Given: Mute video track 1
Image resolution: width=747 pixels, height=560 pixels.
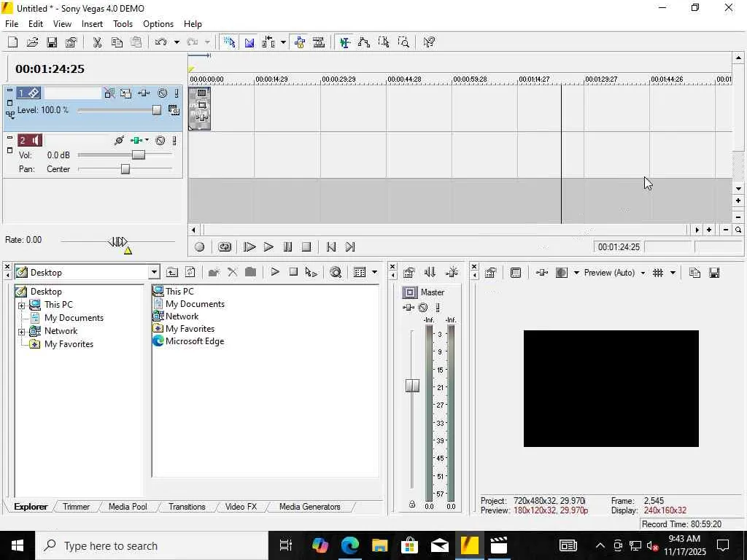Looking at the screenshot, I should (x=163, y=93).
